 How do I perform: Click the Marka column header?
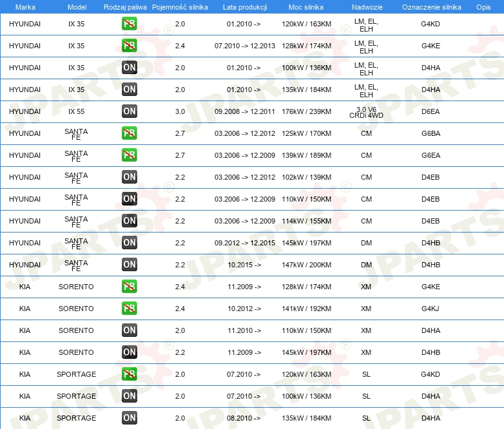(25, 7)
